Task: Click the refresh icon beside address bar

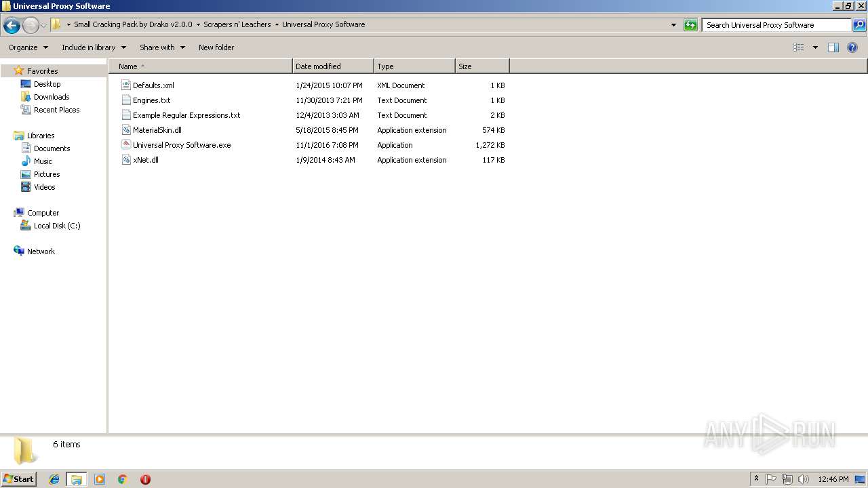Action: tap(690, 25)
